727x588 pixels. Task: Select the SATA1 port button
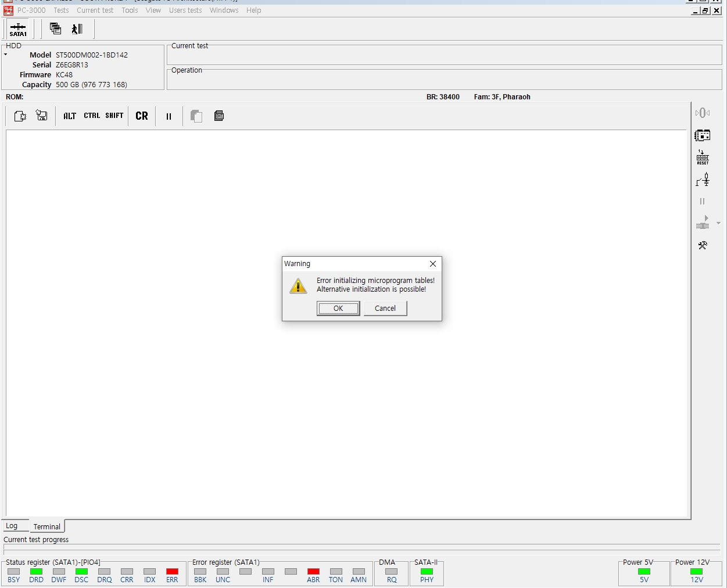(18, 29)
